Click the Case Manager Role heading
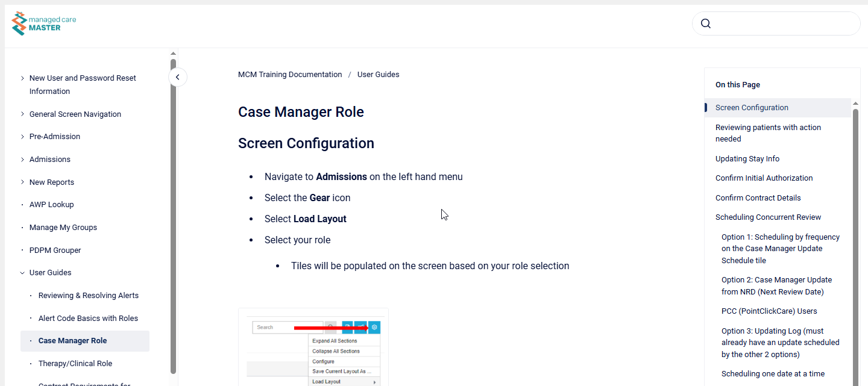868x386 pixels. click(x=301, y=112)
